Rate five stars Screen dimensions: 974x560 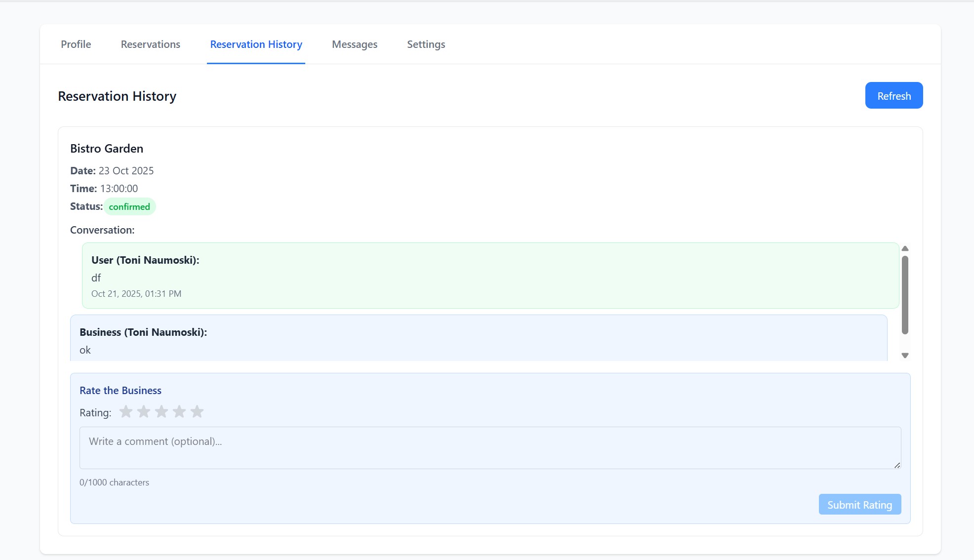pos(197,411)
